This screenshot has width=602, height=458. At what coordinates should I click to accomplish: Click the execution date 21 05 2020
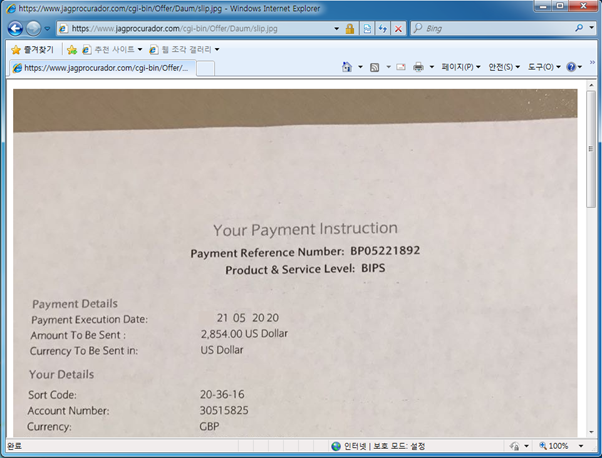tap(248, 318)
